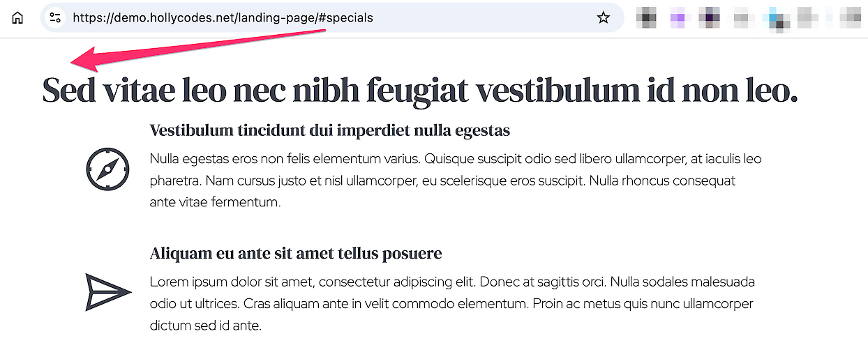The width and height of the screenshot is (868, 359).
Task: Open the blue blurred extension icon
Action: click(777, 18)
